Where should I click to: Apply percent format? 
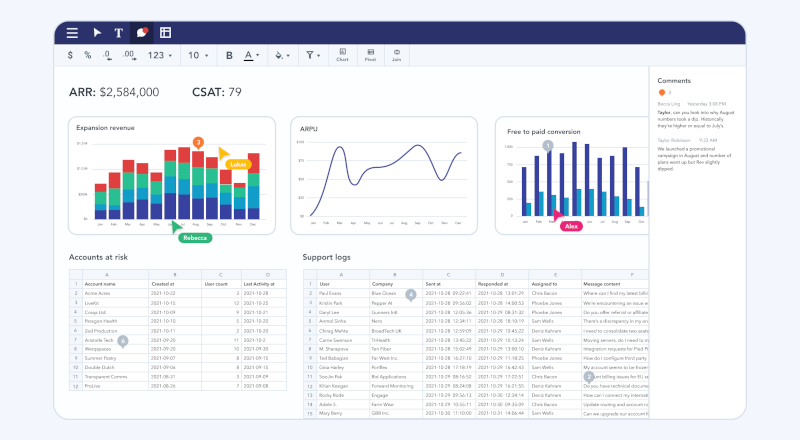[88, 55]
